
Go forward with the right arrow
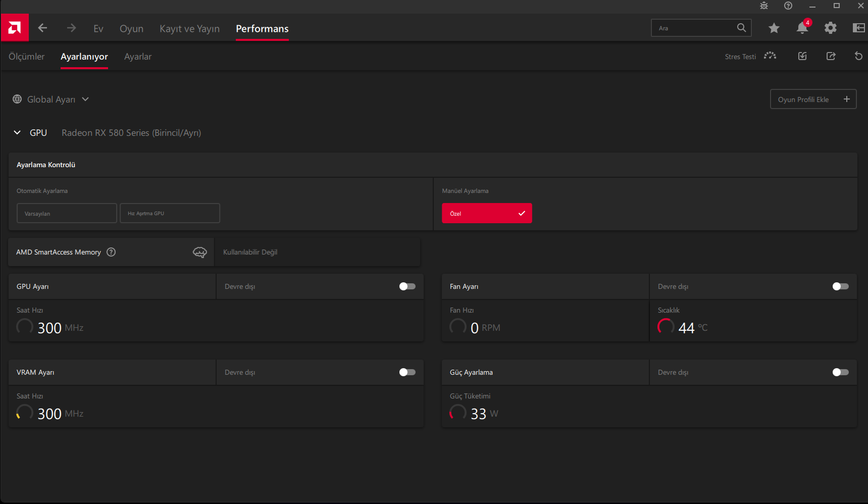pyautogui.click(x=71, y=28)
